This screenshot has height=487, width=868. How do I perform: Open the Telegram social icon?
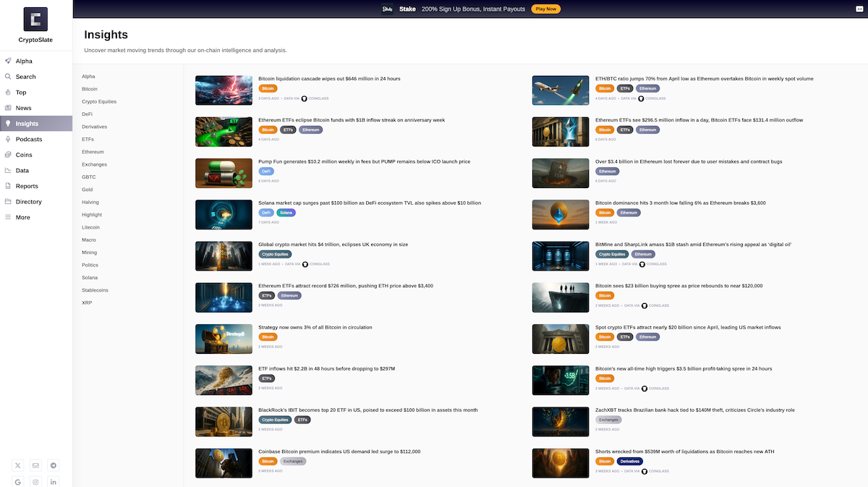tap(54, 465)
